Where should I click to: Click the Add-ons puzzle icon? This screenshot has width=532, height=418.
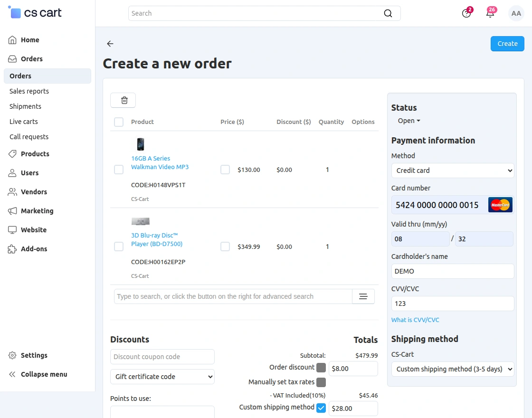tap(12, 249)
